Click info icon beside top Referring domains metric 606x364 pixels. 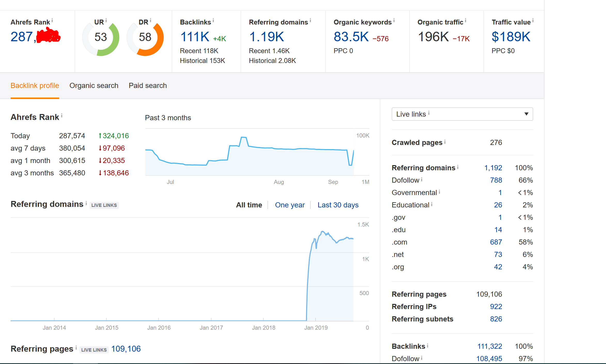310,20
